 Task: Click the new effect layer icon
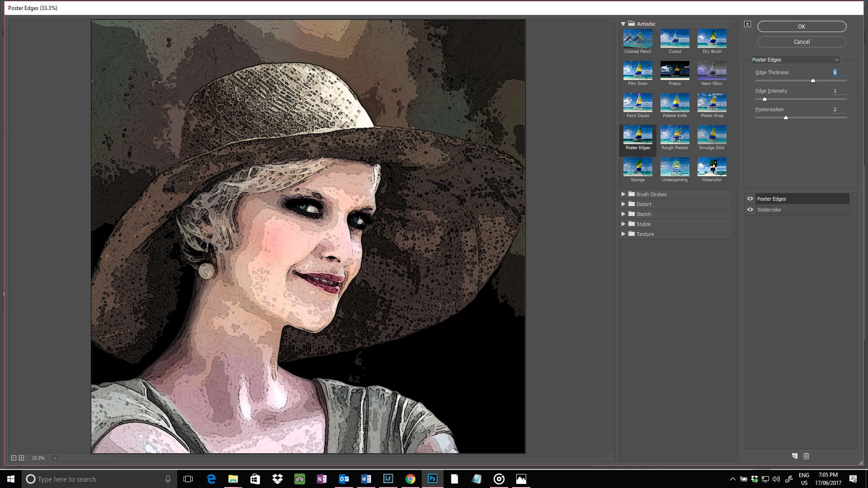point(794,456)
